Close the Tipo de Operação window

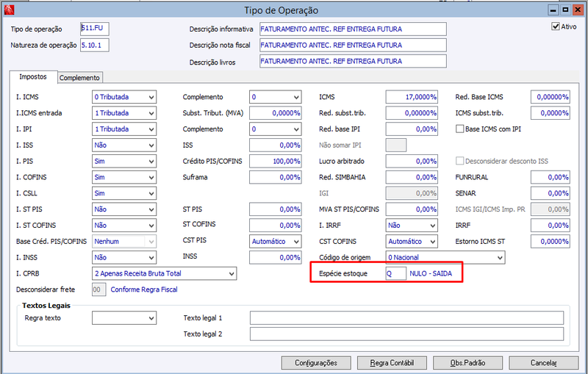pyautogui.click(x=578, y=10)
